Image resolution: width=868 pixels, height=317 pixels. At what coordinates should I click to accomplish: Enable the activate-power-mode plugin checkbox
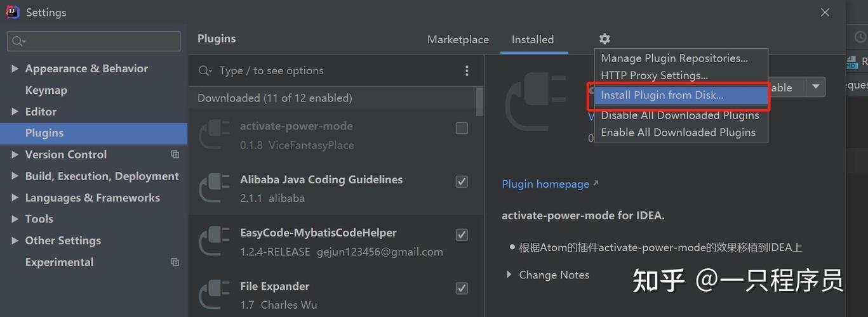click(x=462, y=128)
